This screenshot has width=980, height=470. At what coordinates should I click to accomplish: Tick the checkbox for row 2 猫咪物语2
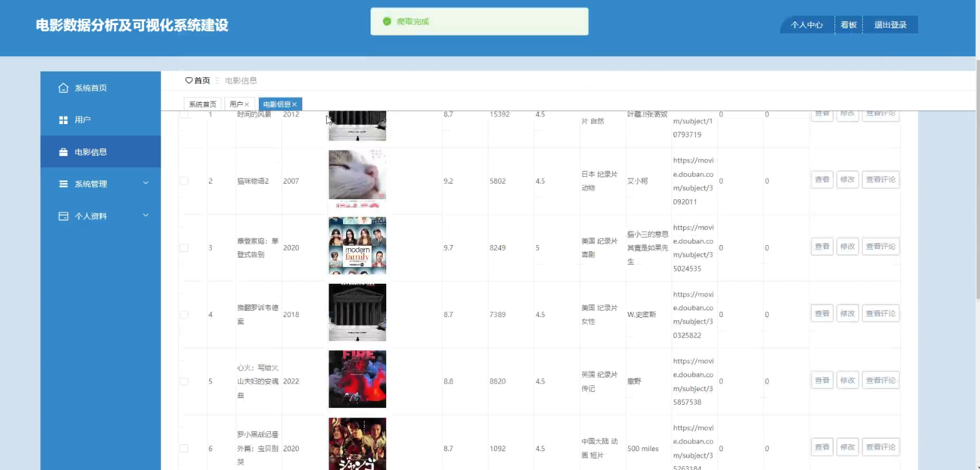click(184, 180)
